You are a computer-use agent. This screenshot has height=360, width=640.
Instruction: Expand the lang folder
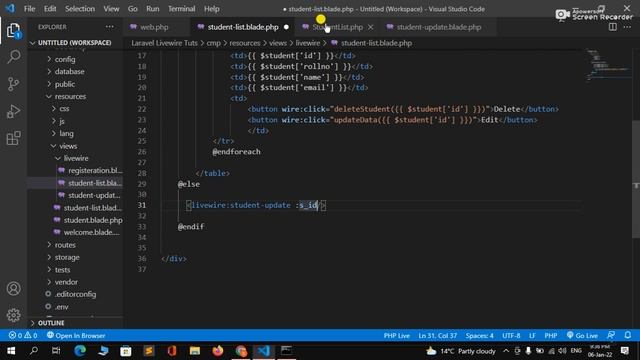[66, 133]
